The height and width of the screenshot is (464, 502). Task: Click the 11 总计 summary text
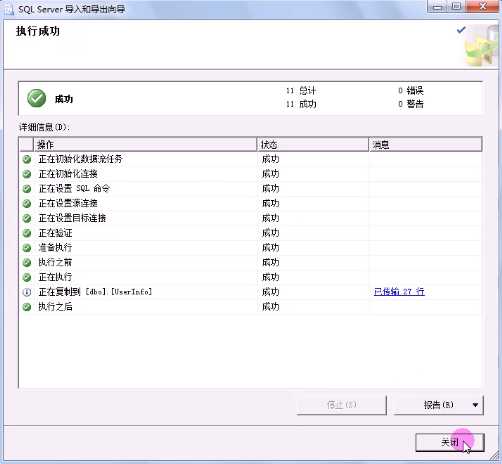click(x=301, y=90)
